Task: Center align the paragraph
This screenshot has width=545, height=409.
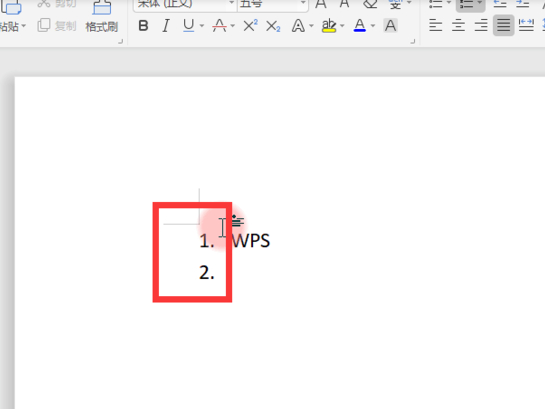Action: (x=458, y=26)
